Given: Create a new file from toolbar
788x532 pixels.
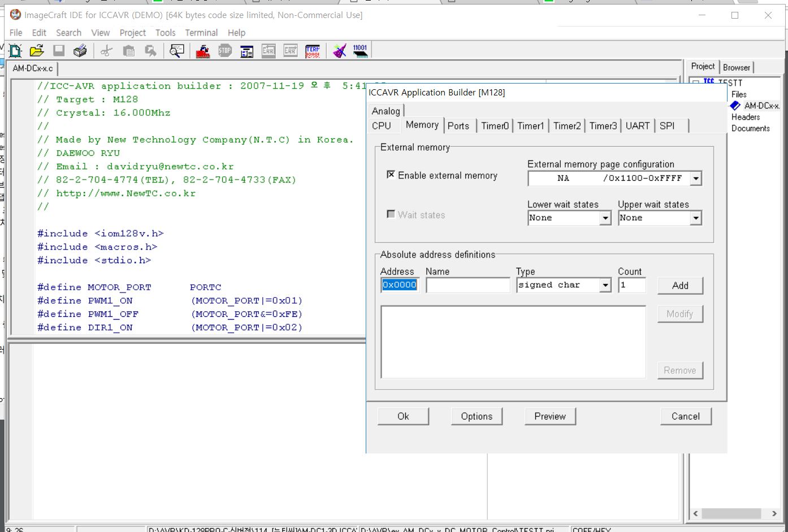Looking at the screenshot, I should coord(15,51).
